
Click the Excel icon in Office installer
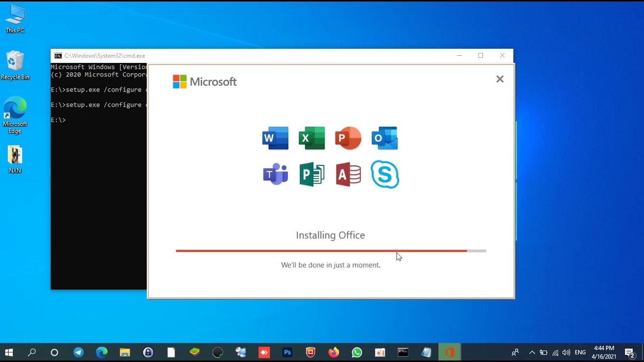point(312,138)
